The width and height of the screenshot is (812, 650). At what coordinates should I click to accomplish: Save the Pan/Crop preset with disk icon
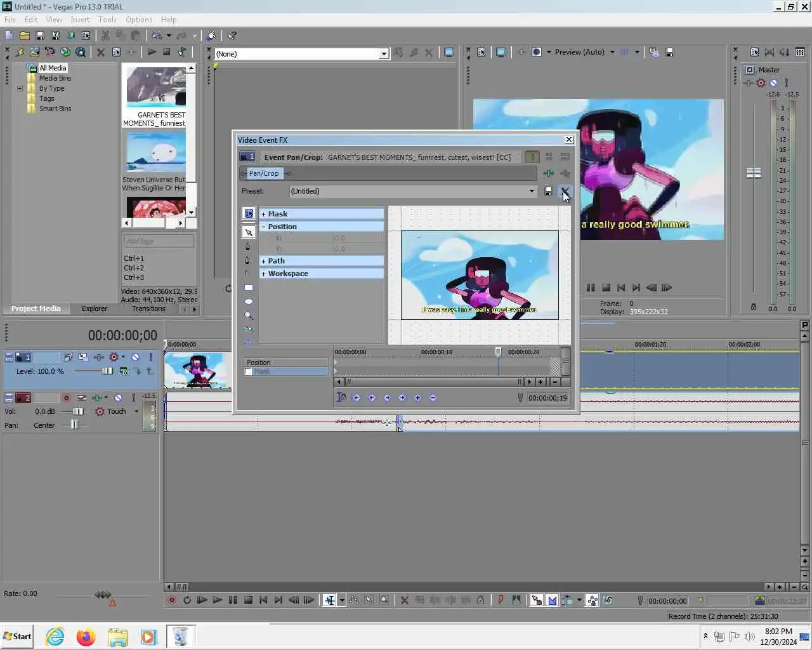click(549, 191)
